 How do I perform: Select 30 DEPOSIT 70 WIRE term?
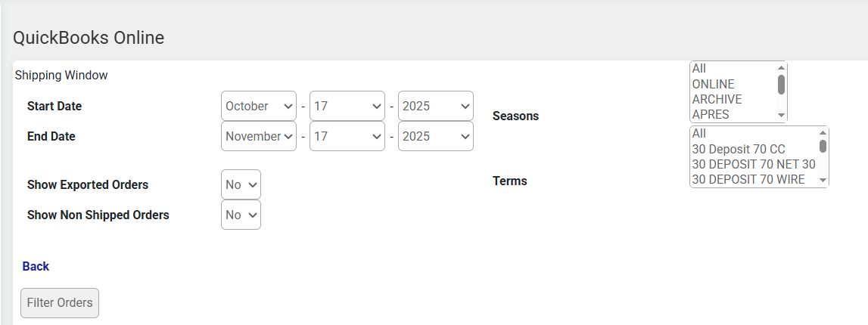748,179
